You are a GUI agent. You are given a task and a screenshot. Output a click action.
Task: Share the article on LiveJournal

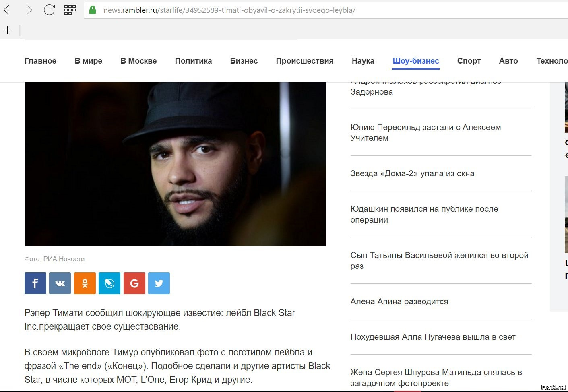pyautogui.click(x=109, y=283)
